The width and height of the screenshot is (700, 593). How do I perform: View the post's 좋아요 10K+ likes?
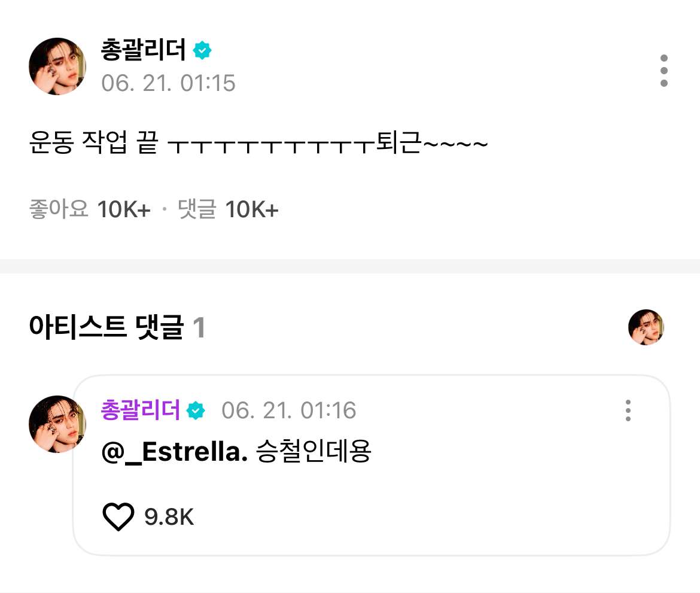90,209
